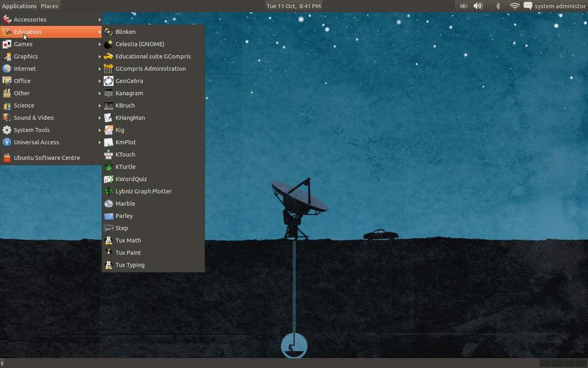
Task: Expand the Sound & Video submenu arrow
Action: 100,118
